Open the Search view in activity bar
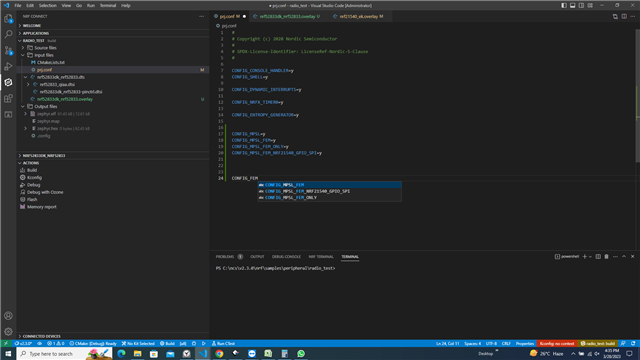 tap(8, 34)
